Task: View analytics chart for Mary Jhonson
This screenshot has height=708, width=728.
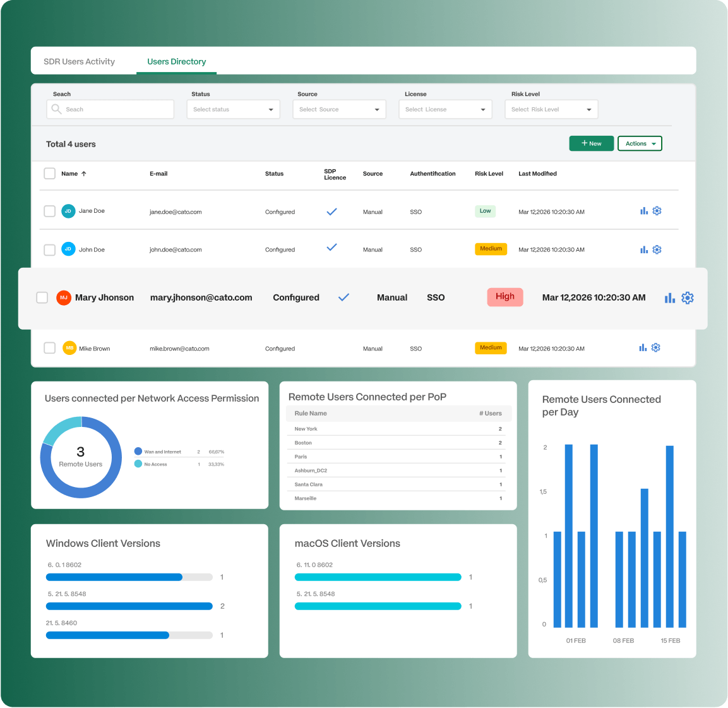Action: point(670,297)
